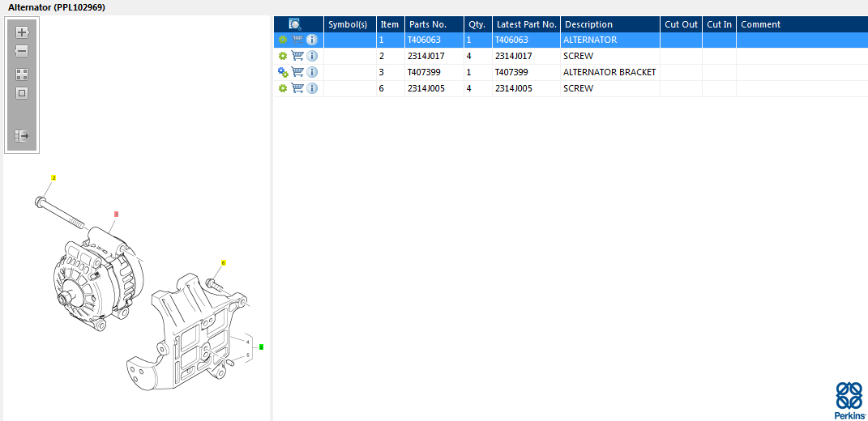Show info for SCREW 2314J017
The width and height of the screenshot is (868, 421).
pyautogui.click(x=312, y=56)
